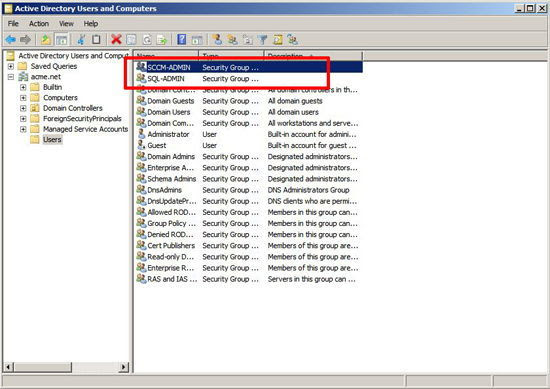Screen dimensions: 550x389
Task: Expand the Saved Queries node
Action: point(11,66)
